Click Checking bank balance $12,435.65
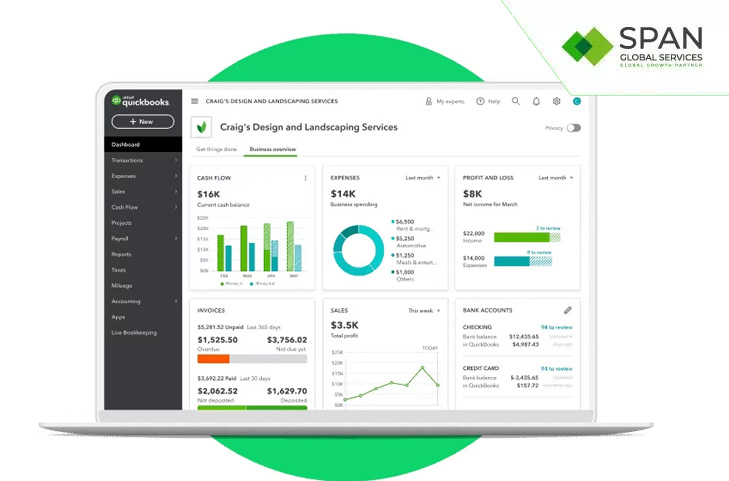Viewport: 729px width, 481px height. (x=524, y=336)
